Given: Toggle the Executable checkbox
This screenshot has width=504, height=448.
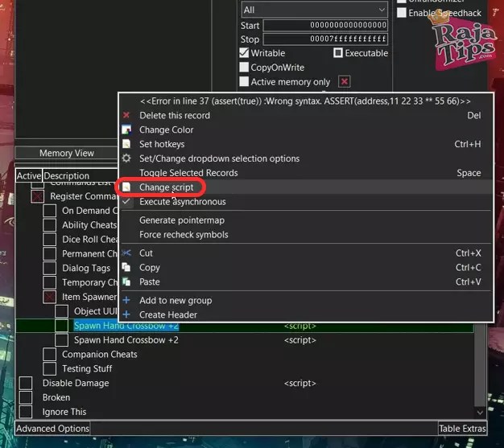Looking at the screenshot, I should pyautogui.click(x=338, y=52).
